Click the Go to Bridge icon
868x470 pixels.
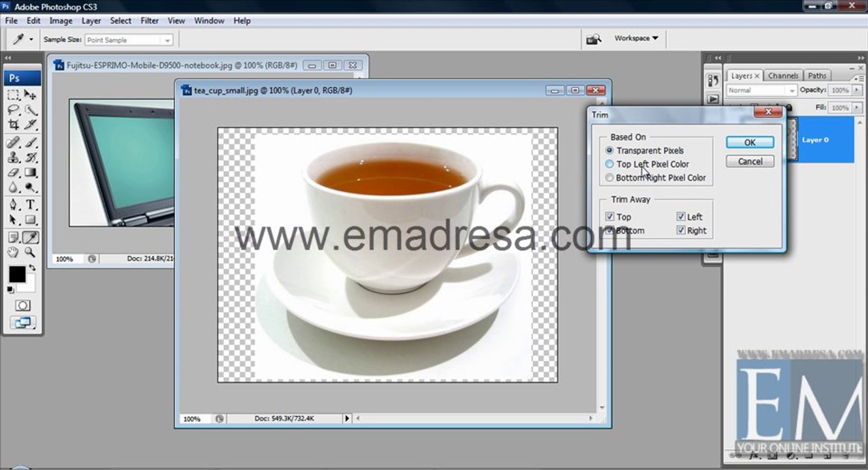[594, 39]
